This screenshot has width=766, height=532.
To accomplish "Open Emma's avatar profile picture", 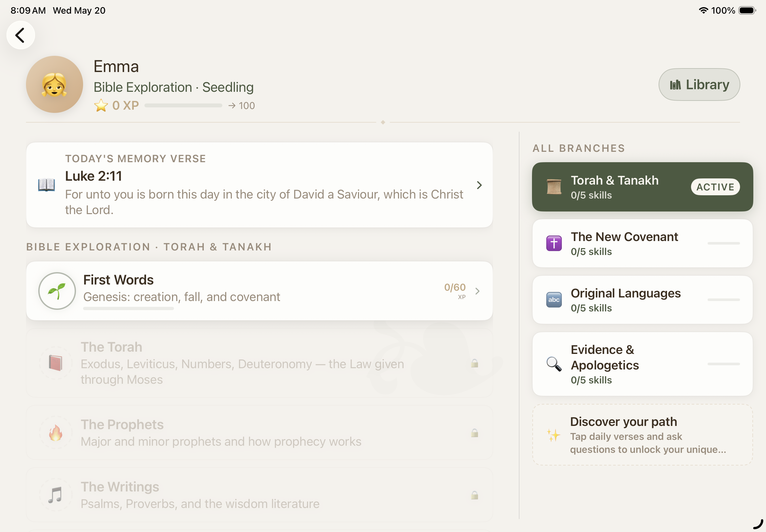I will pos(54,84).
